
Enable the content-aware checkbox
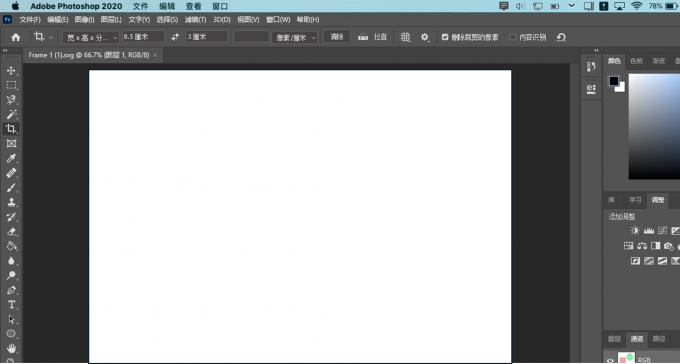513,37
